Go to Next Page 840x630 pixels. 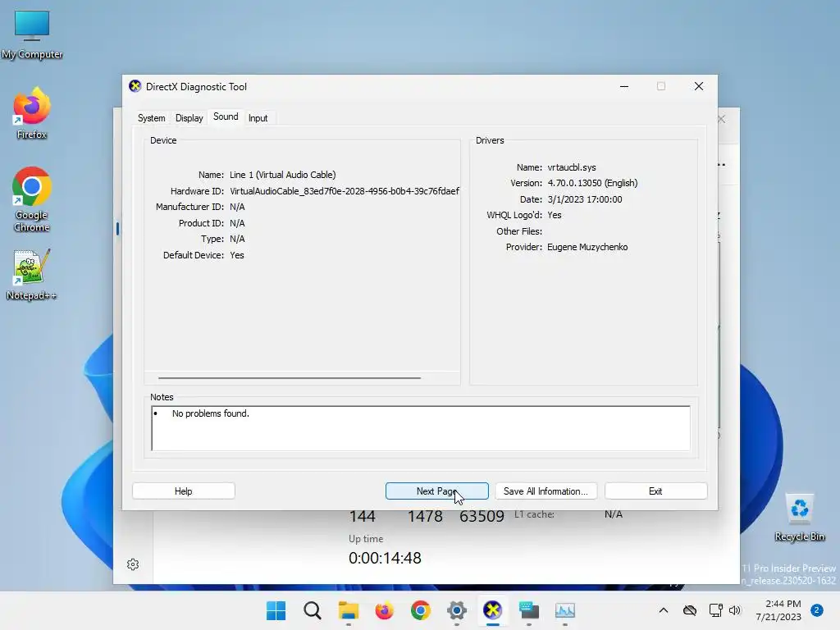pyautogui.click(x=436, y=491)
